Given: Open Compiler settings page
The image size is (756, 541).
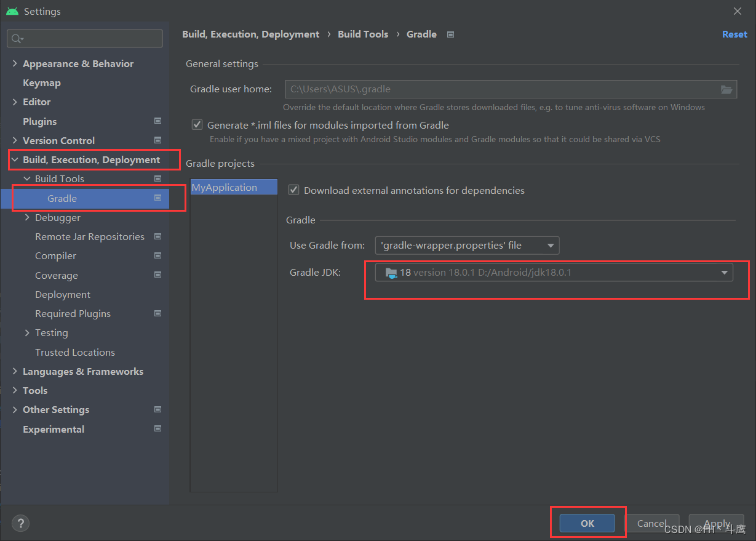Looking at the screenshot, I should 56,255.
